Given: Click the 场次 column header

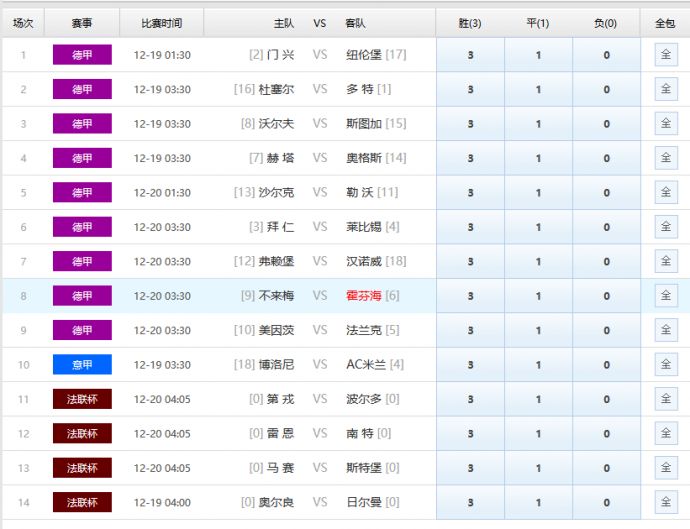Looking at the screenshot, I should pos(23,23).
